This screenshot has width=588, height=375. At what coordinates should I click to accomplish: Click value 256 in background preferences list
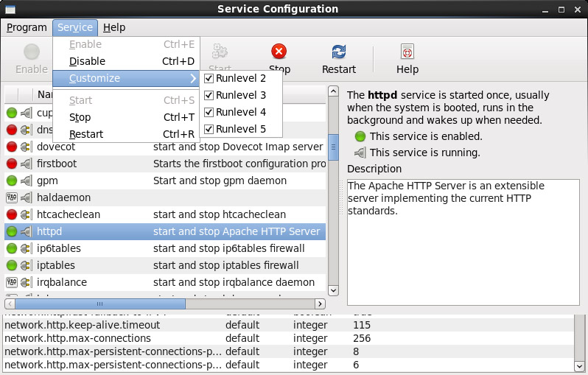(x=362, y=338)
